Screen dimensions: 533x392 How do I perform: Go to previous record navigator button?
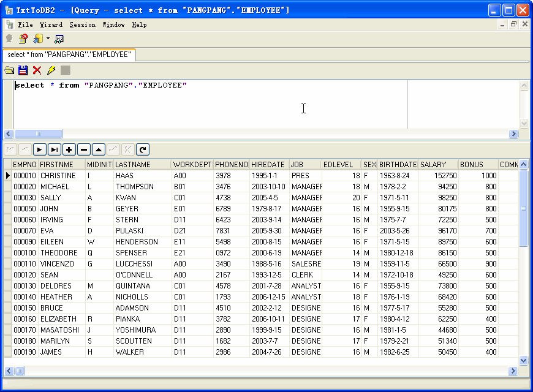[x=25, y=149]
